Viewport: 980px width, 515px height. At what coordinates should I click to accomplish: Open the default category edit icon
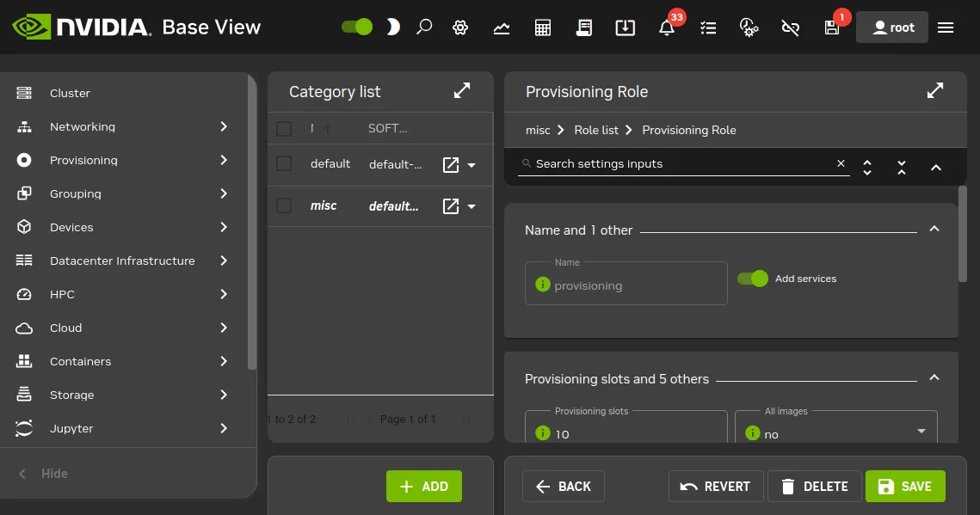[x=451, y=165]
